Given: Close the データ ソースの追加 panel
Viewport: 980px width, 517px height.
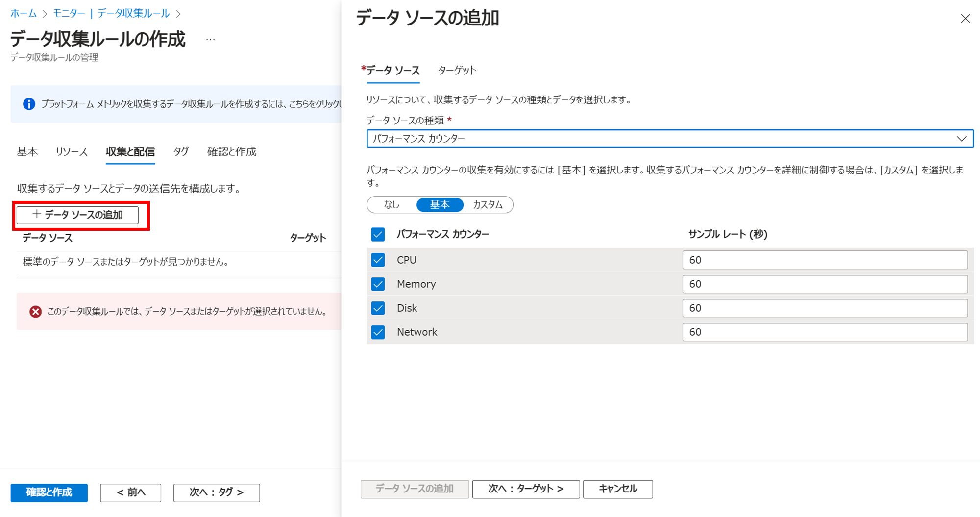Looking at the screenshot, I should click(965, 19).
